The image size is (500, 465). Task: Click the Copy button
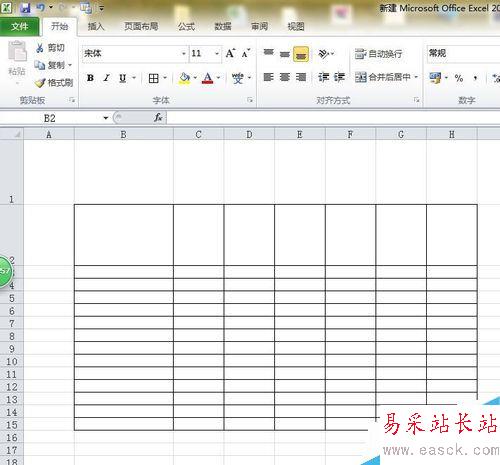49,65
